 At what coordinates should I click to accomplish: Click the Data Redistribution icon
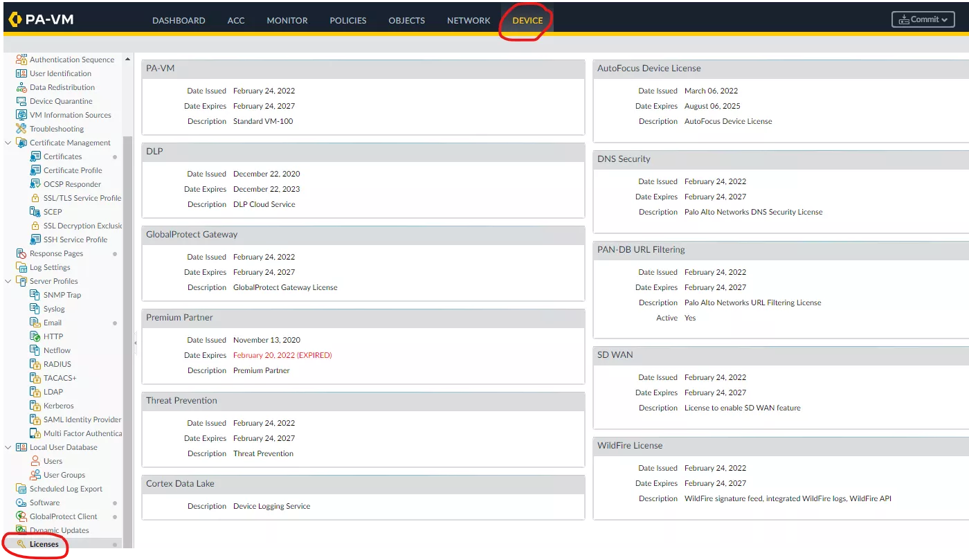[x=21, y=87]
